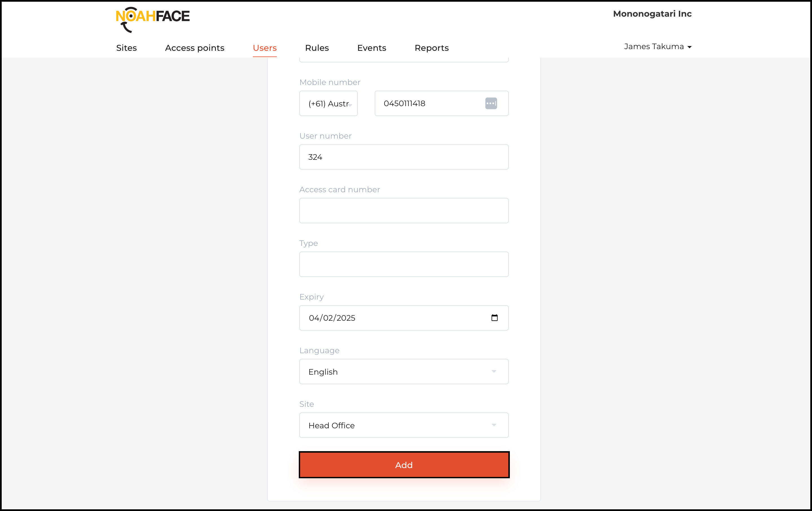Click the password manager icon in mobile field
Image resolution: width=812 pixels, height=511 pixels.
pyautogui.click(x=491, y=103)
